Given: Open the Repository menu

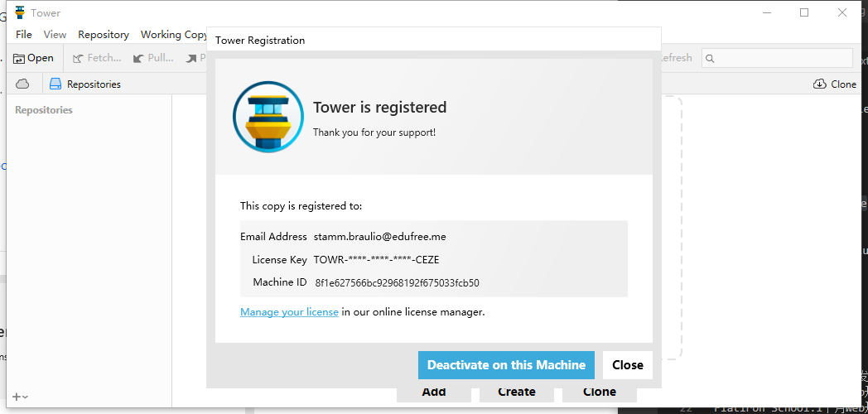Looking at the screenshot, I should [104, 34].
